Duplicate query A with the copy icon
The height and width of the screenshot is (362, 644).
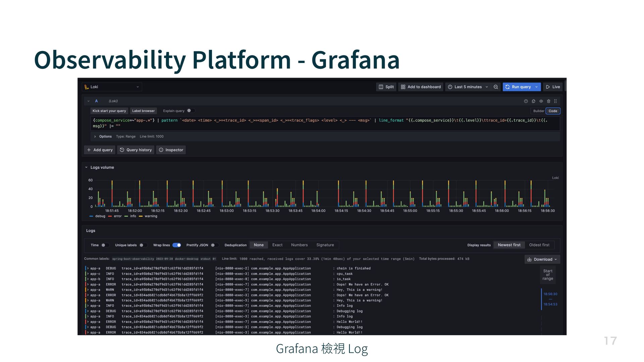tap(533, 101)
